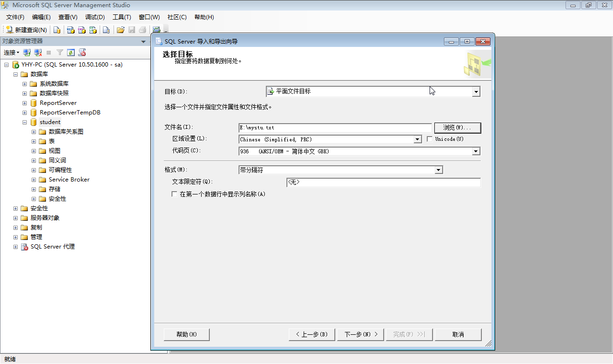Collapse the student database node
Viewport: 613px width, 364px height.
(24, 122)
